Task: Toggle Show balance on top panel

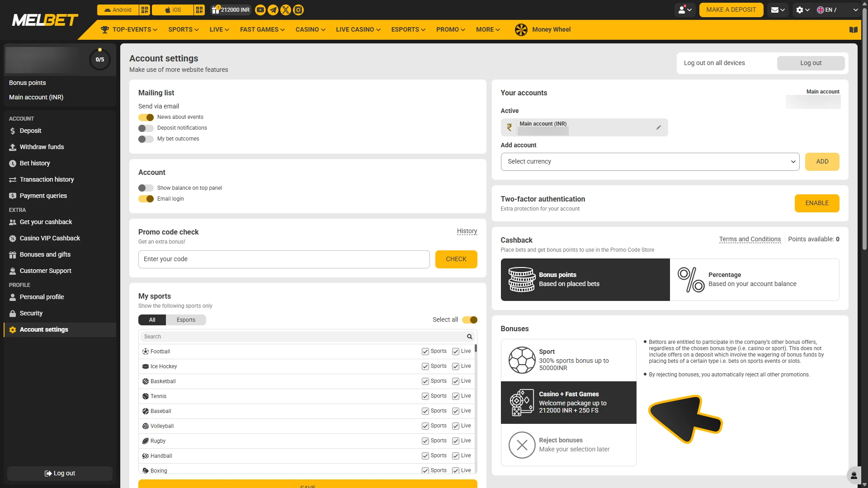Action: tap(146, 188)
